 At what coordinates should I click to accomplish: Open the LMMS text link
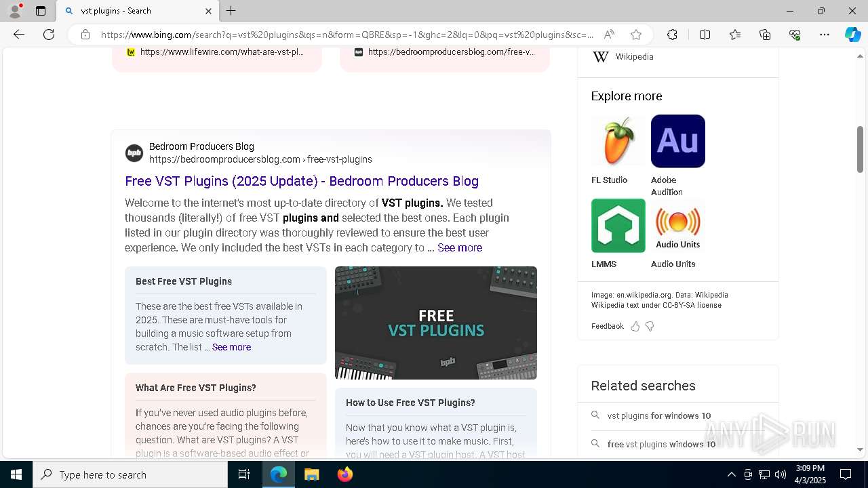pos(604,264)
